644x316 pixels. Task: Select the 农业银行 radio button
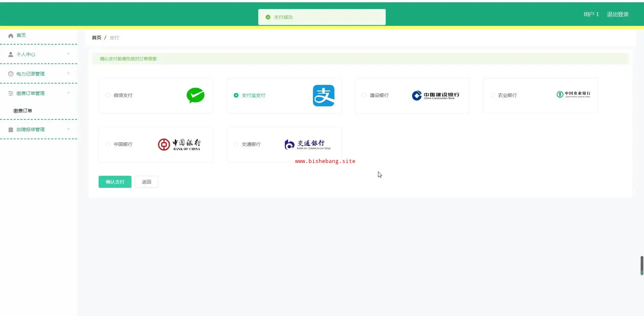492,95
